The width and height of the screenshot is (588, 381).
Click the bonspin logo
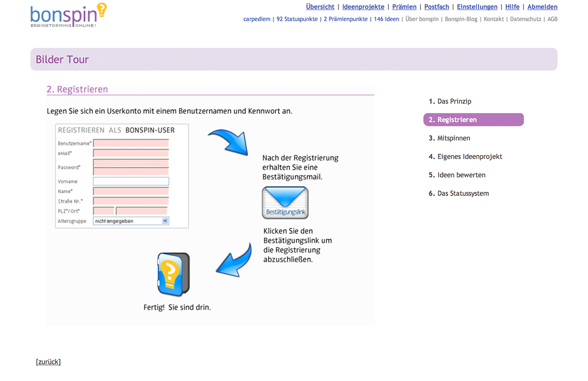click(68, 16)
